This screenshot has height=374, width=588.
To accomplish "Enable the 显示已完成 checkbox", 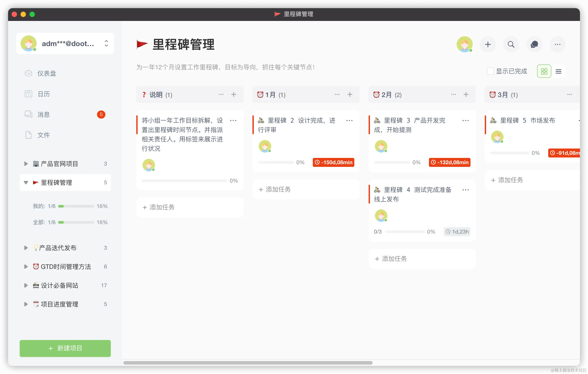I will tap(490, 71).
